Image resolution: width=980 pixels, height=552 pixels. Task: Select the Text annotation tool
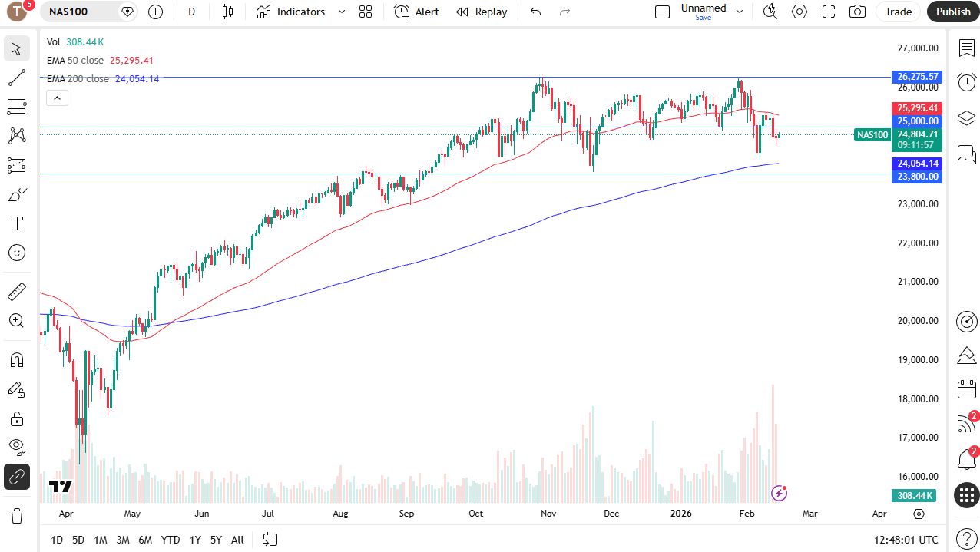point(16,223)
